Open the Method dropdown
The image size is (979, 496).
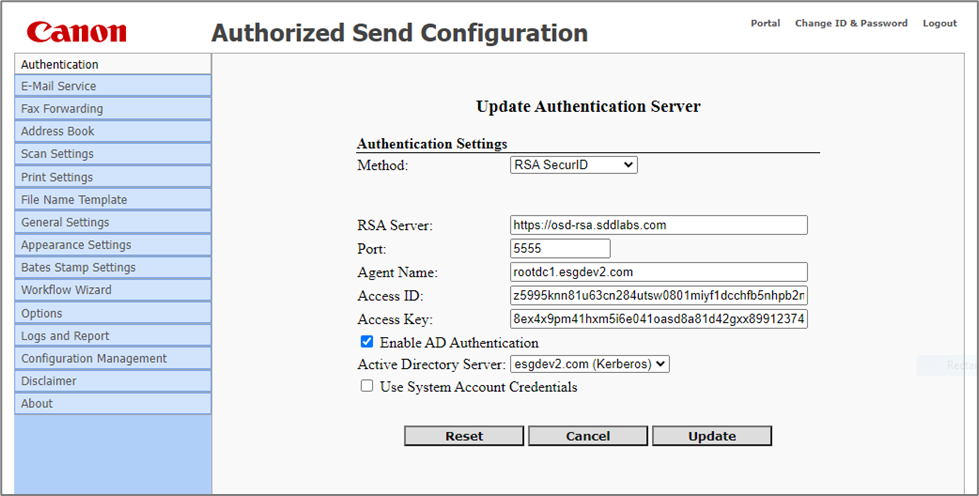pos(573,165)
